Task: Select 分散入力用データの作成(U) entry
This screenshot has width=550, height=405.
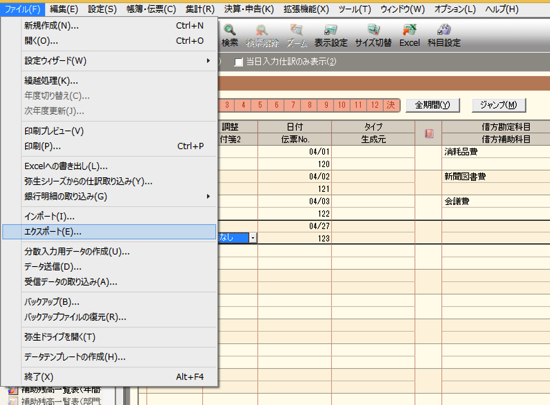Action: tap(109, 252)
